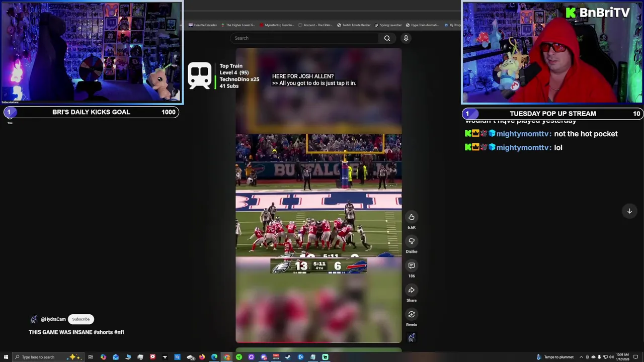This screenshot has height=362, width=644.
Task: Click the THIS GAME WAS INSANE #shorts #nfl title
Action: tap(76, 332)
